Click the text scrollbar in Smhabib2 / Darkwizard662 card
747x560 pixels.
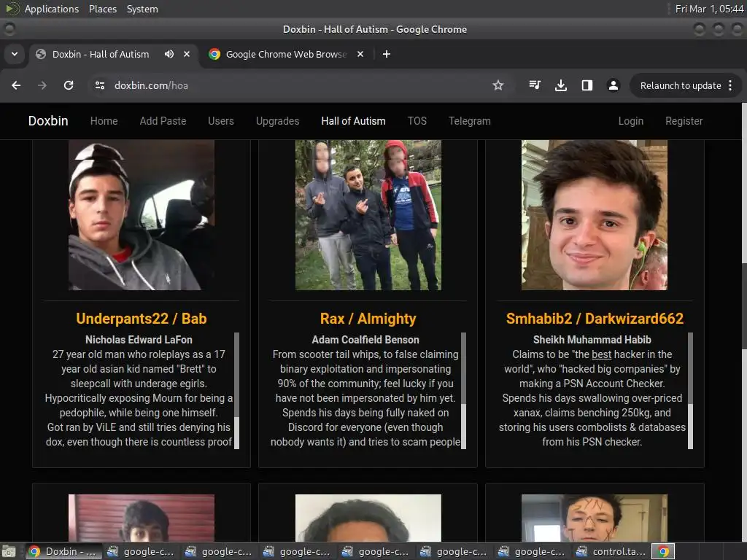tap(690, 391)
